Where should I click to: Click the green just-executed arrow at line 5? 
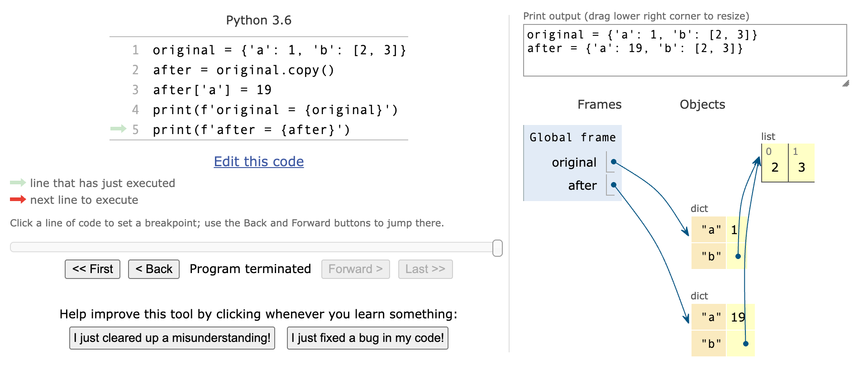coord(118,129)
